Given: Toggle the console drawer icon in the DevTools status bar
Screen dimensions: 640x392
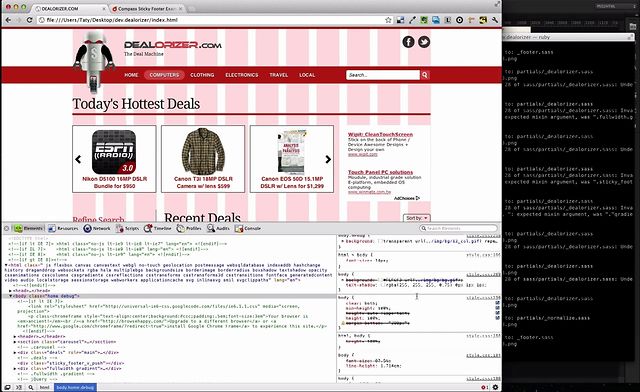Looking at the screenshot, I should coord(19,387).
